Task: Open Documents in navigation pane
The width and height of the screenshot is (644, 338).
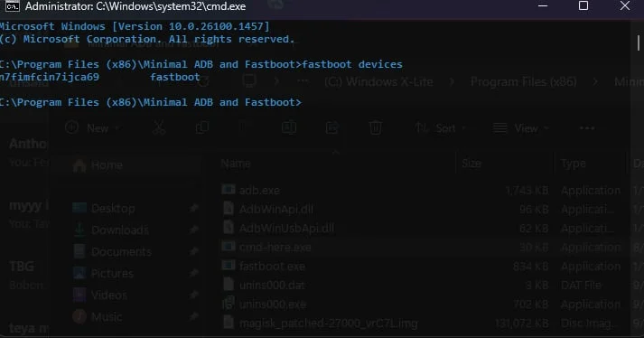Action: click(121, 251)
